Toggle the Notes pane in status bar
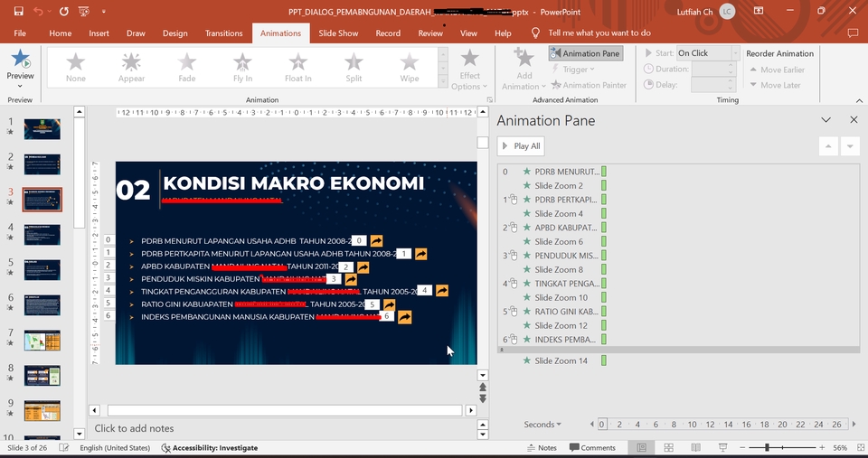868x458 pixels. click(x=542, y=448)
